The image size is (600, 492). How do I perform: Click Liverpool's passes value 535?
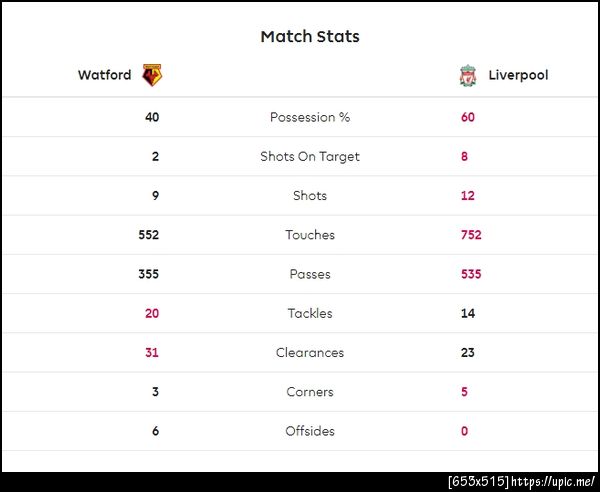pos(471,274)
